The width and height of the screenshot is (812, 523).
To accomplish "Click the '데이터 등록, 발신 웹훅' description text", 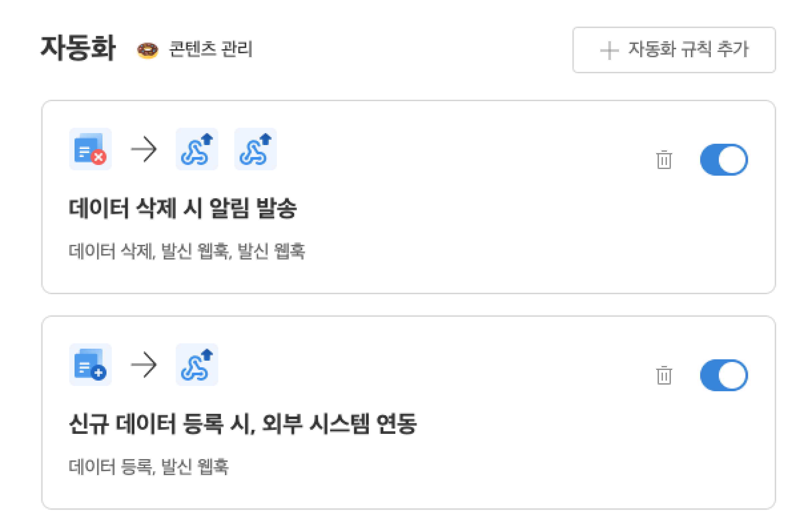I will coord(149,467).
